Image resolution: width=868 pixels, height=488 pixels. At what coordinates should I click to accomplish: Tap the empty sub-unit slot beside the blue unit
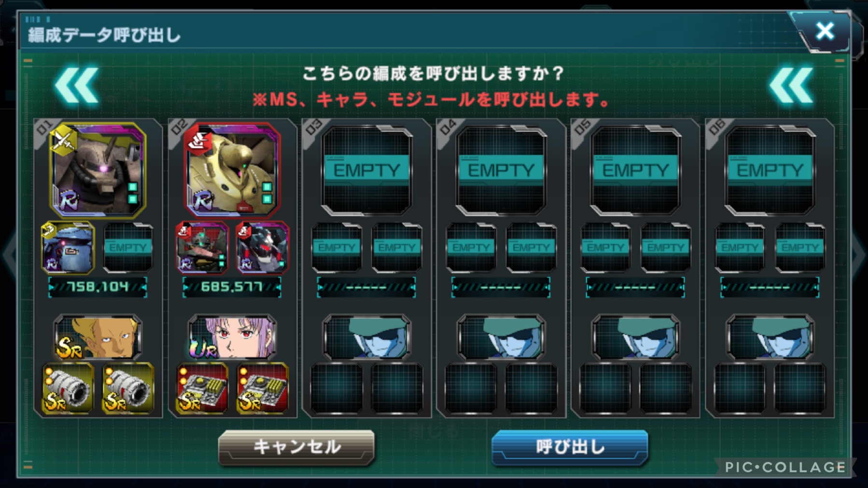[x=128, y=248]
